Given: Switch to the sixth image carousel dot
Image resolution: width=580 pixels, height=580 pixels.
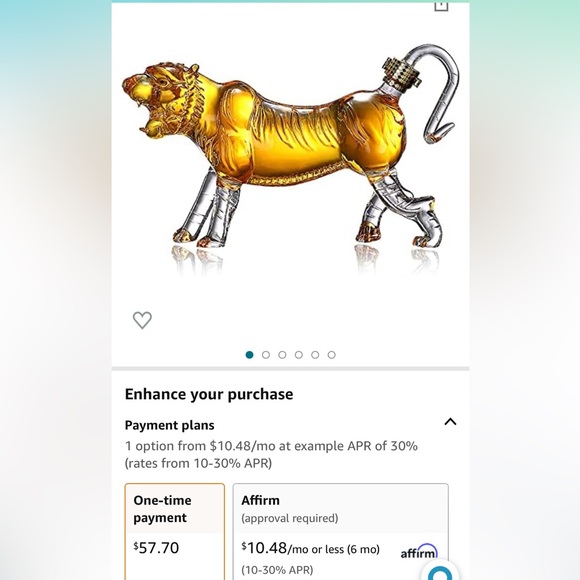Looking at the screenshot, I should tap(331, 355).
